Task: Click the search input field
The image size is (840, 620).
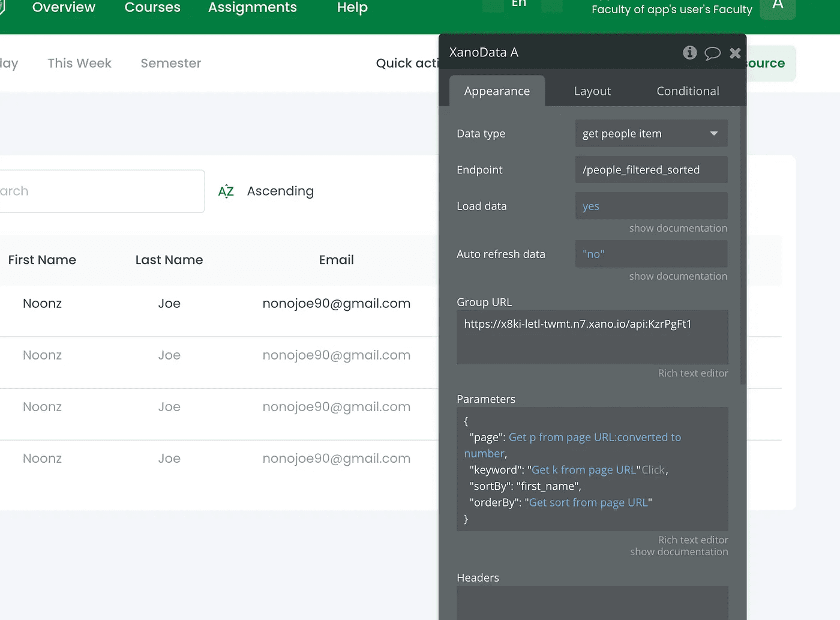Action: (101, 191)
